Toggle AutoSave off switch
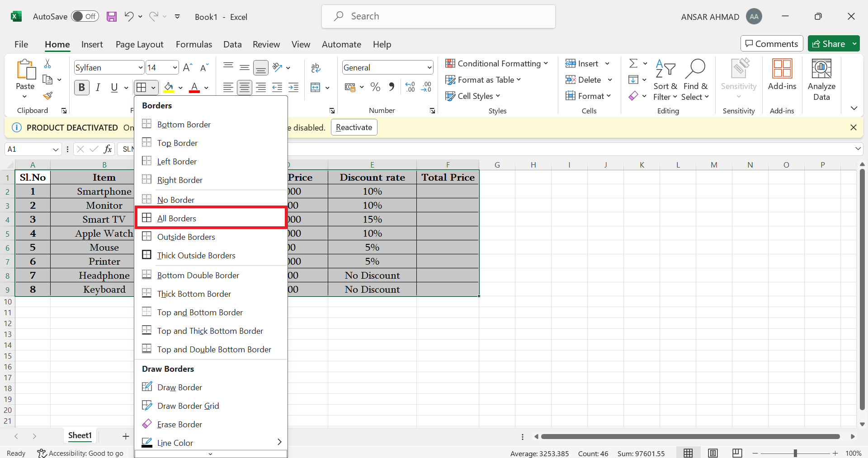Viewport: 868px width, 458px height. [85, 16]
